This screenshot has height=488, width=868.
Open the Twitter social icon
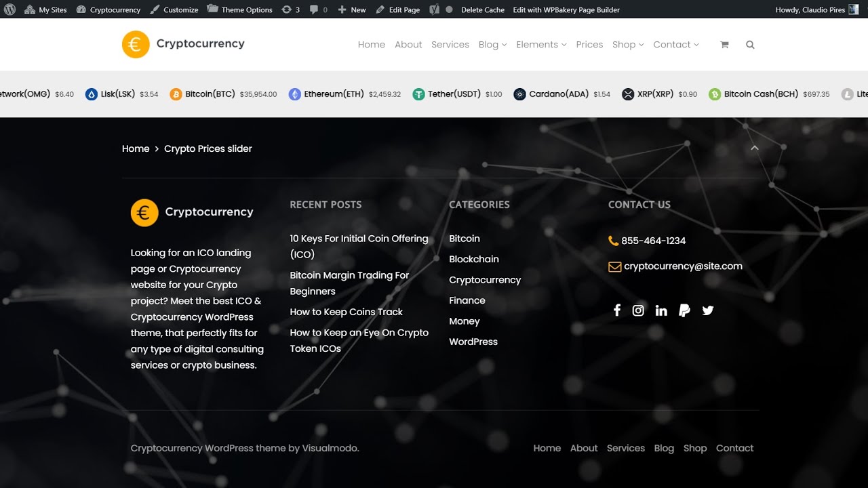pyautogui.click(x=708, y=310)
